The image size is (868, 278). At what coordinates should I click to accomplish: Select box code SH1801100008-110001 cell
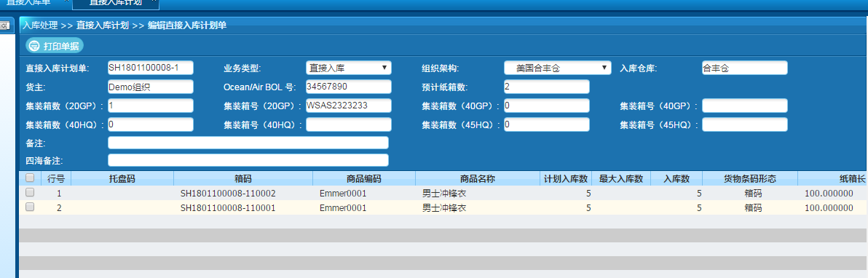[x=228, y=208]
